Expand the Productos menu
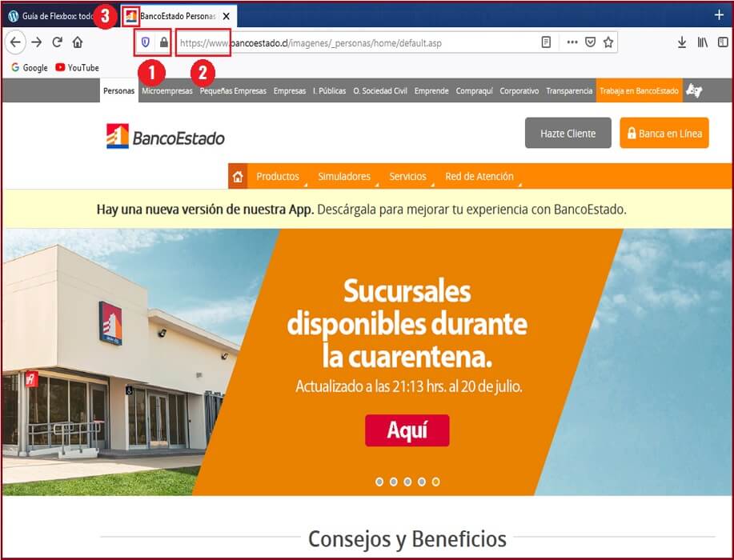The image size is (734, 560). pos(278,176)
